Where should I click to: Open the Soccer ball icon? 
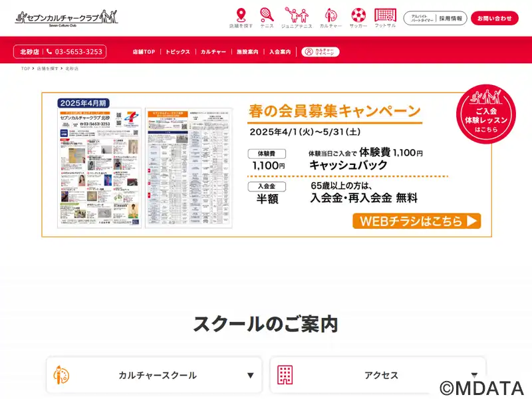tap(358, 15)
